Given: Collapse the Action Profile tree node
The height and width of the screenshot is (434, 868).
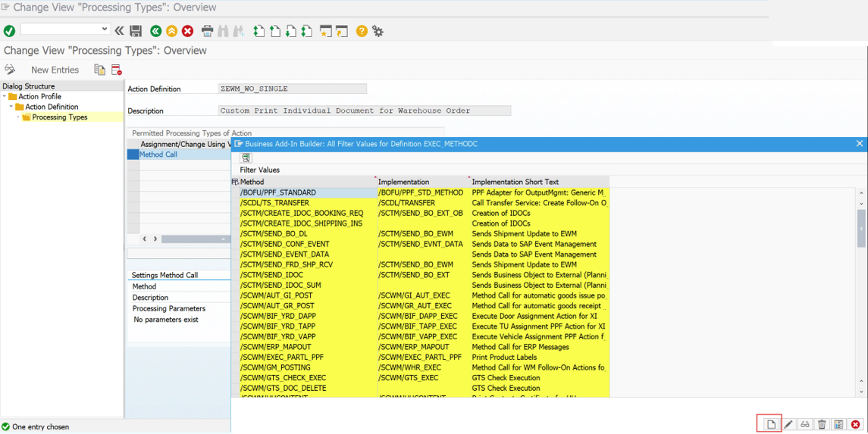Looking at the screenshot, I should click(5, 96).
